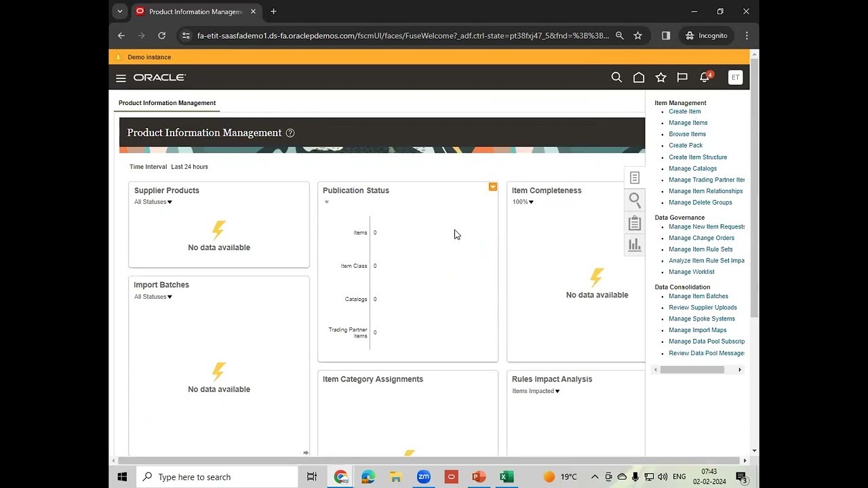
Task: Click the browser address bar URL
Action: point(403,36)
